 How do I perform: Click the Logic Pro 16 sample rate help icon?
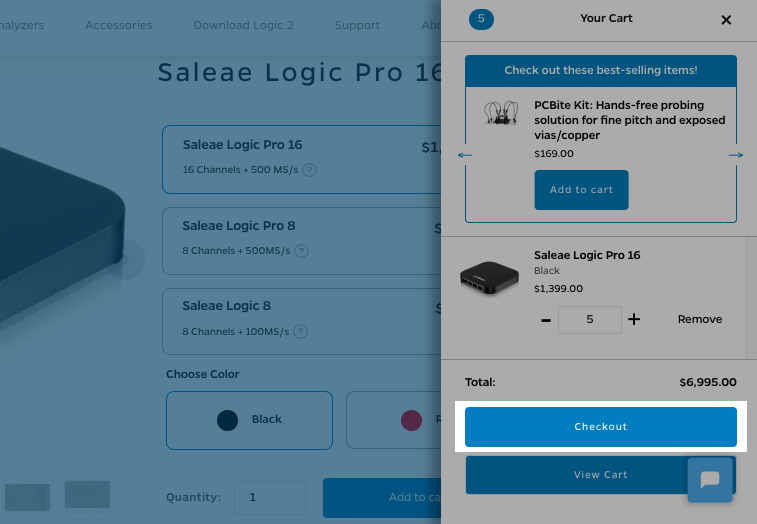point(309,170)
